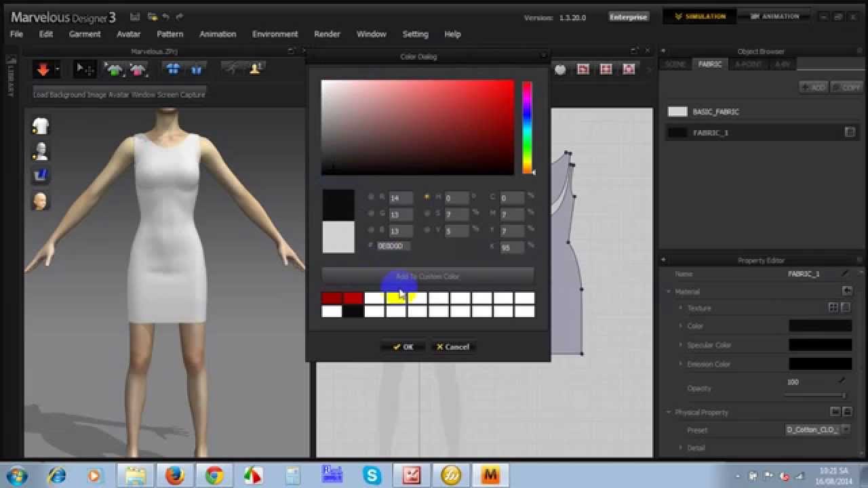Click the undo arrow icon

pos(166,17)
